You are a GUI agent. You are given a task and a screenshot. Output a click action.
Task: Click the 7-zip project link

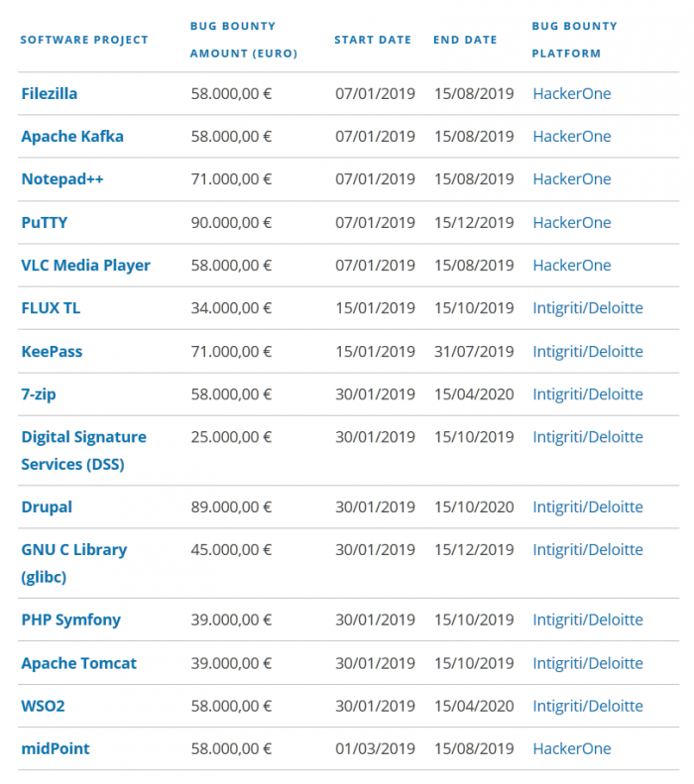pos(41,394)
